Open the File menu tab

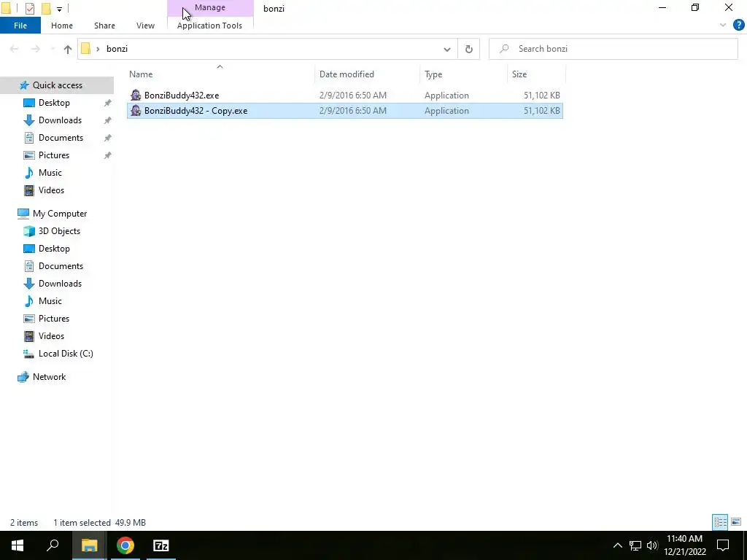coord(20,26)
